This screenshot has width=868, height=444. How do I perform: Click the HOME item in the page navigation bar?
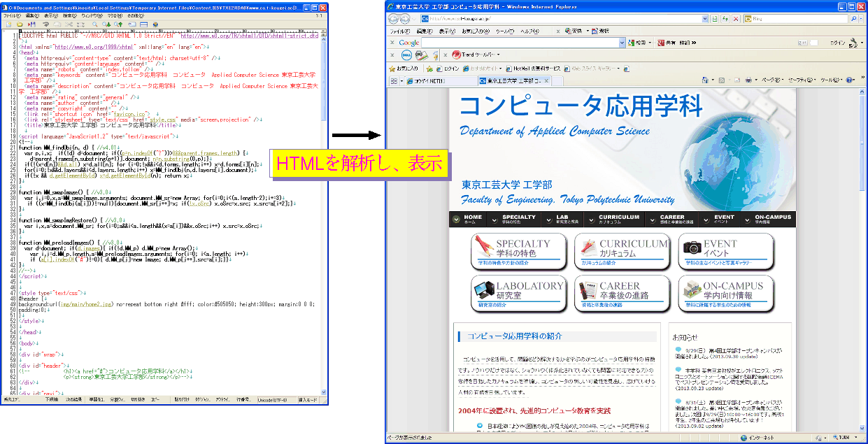pyautogui.click(x=469, y=219)
